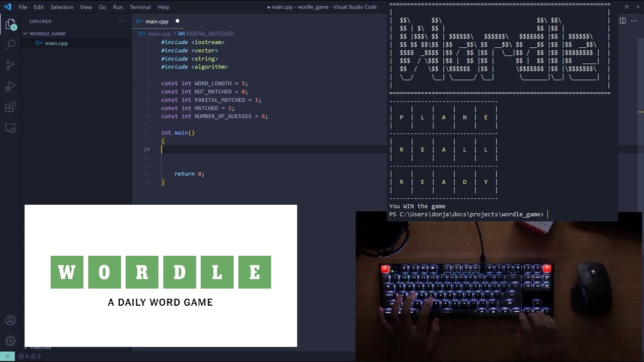Click 'const int NUMBER_OF_GUESSES = 6;' line
644x362 pixels.
[214, 116]
